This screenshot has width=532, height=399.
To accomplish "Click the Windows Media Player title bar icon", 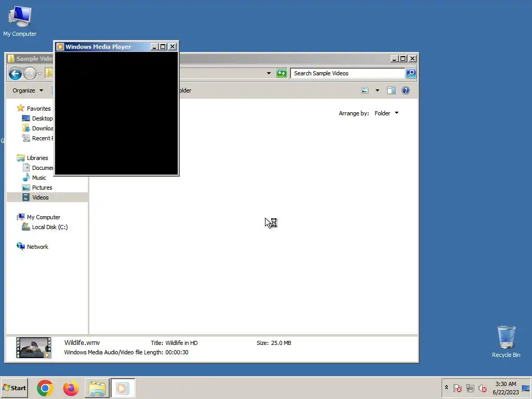I will pyautogui.click(x=60, y=47).
